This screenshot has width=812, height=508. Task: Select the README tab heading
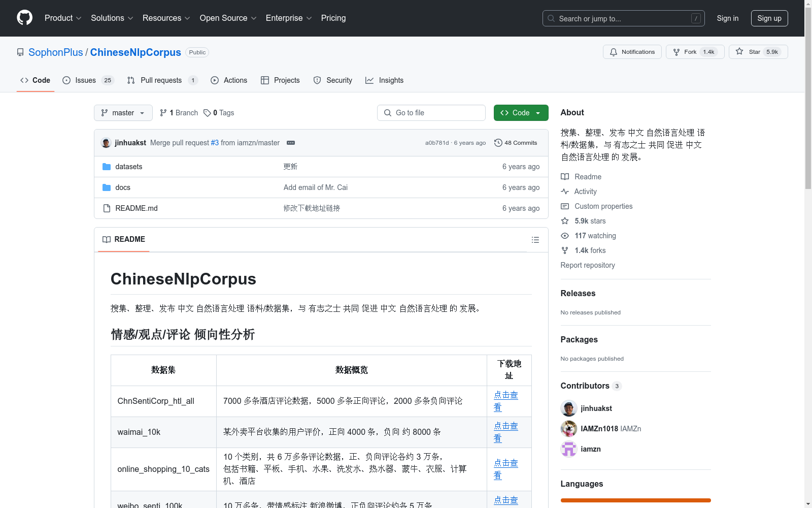(124, 239)
